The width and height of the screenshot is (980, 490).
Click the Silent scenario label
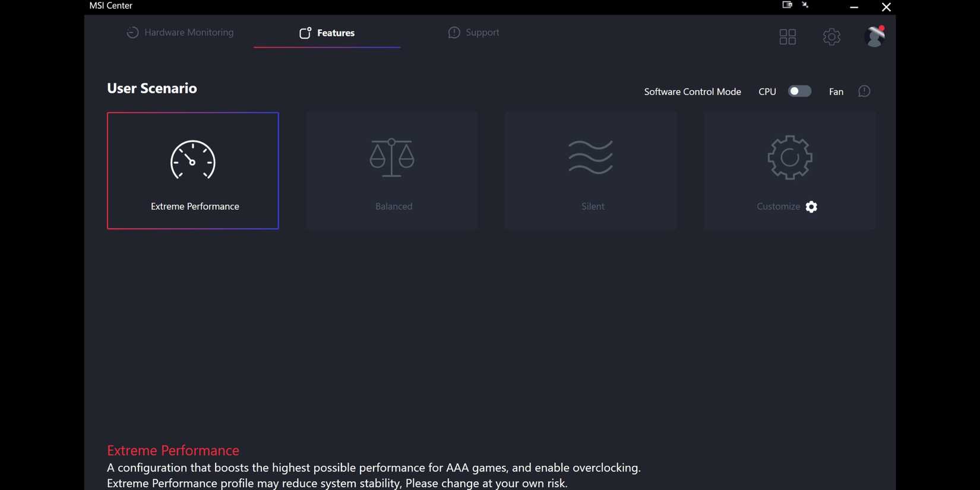(x=593, y=207)
